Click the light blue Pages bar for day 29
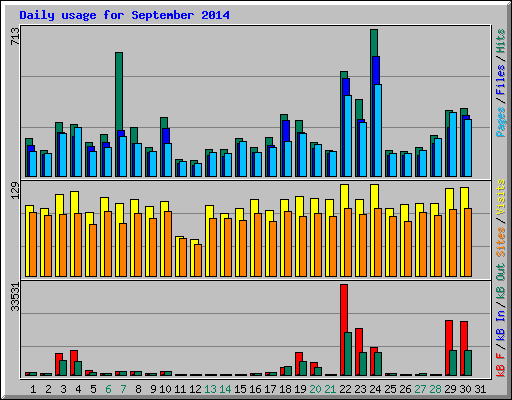Image resolution: width=512 pixels, height=400 pixels. coord(453,144)
